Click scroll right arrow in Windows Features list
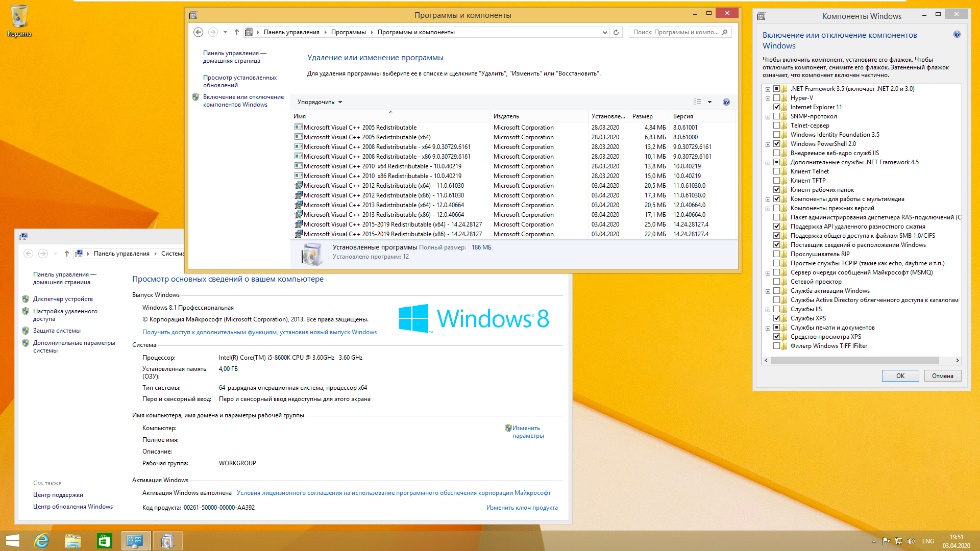980x551 pixels. pos(958,361)
